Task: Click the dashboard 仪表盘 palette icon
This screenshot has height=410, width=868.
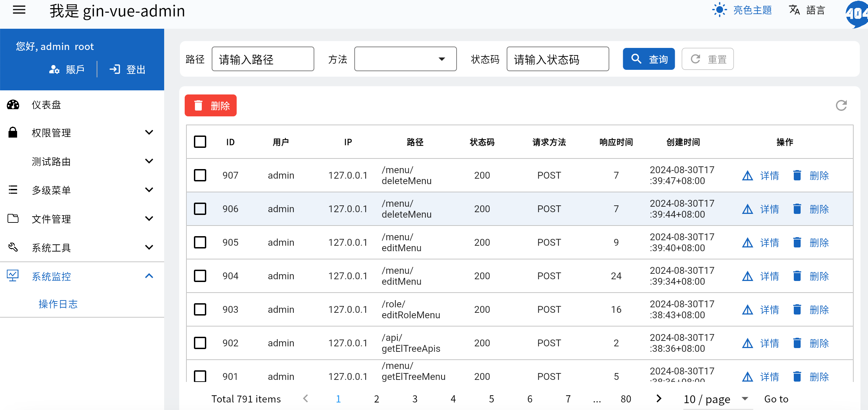Action: (13, 105)
